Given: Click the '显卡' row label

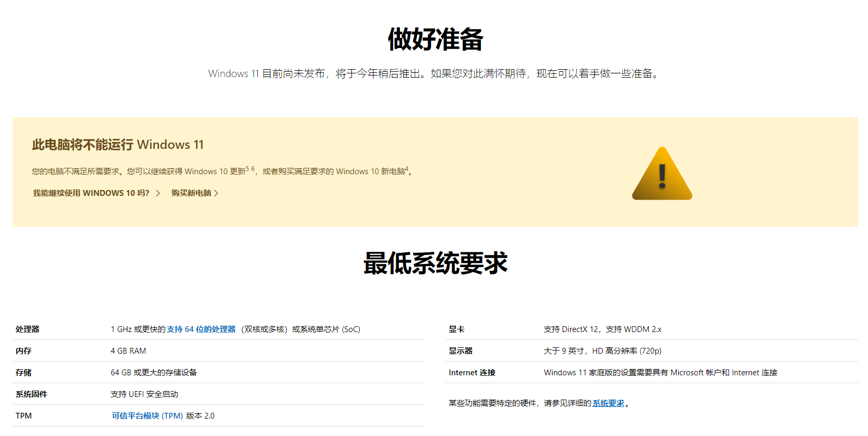Looking at the screenshot, I should coord(456,329).
